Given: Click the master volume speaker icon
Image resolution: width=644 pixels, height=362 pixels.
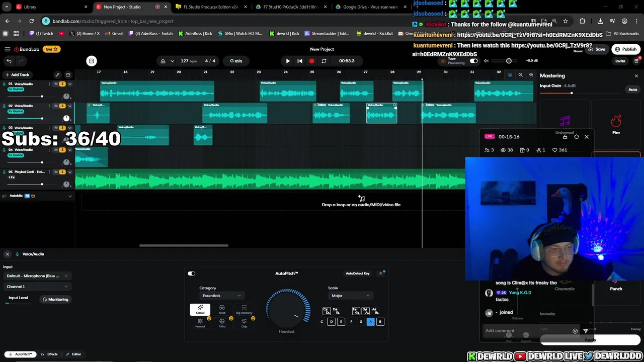Looking at the screenshot, I should tap(486, 61).
